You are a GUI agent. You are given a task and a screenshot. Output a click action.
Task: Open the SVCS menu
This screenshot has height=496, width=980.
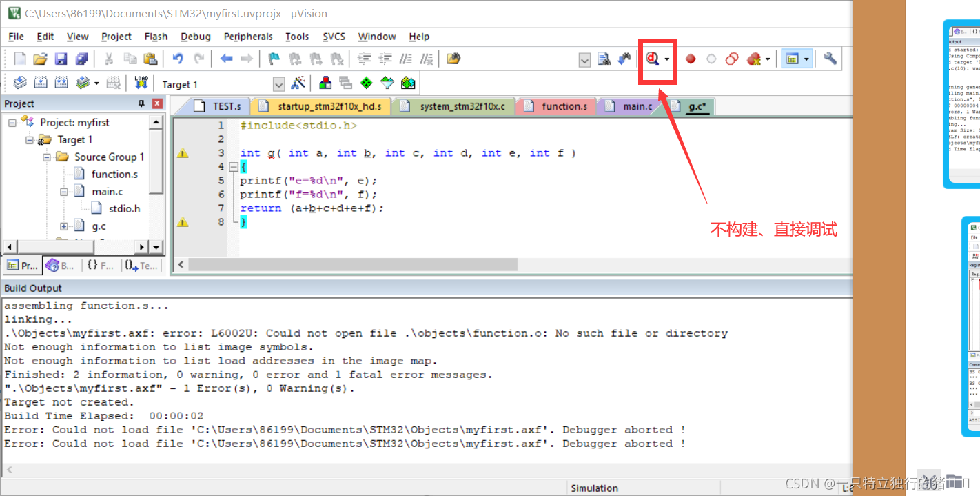[x=334, y=37]
